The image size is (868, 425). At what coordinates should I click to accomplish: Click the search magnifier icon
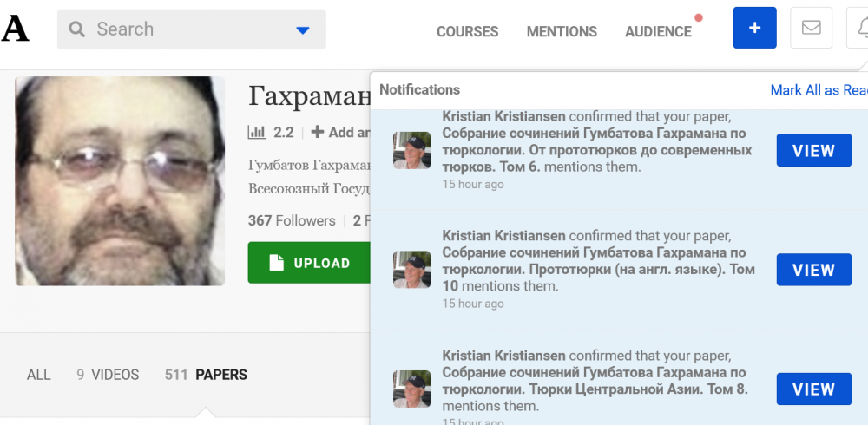pyautogui.click(x=77, y=29)
